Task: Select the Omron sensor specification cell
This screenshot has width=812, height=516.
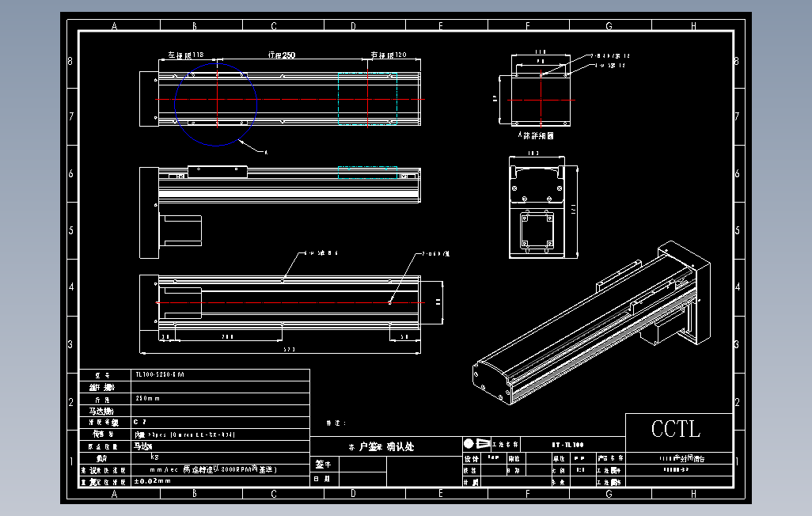Action: click(220, 434)
